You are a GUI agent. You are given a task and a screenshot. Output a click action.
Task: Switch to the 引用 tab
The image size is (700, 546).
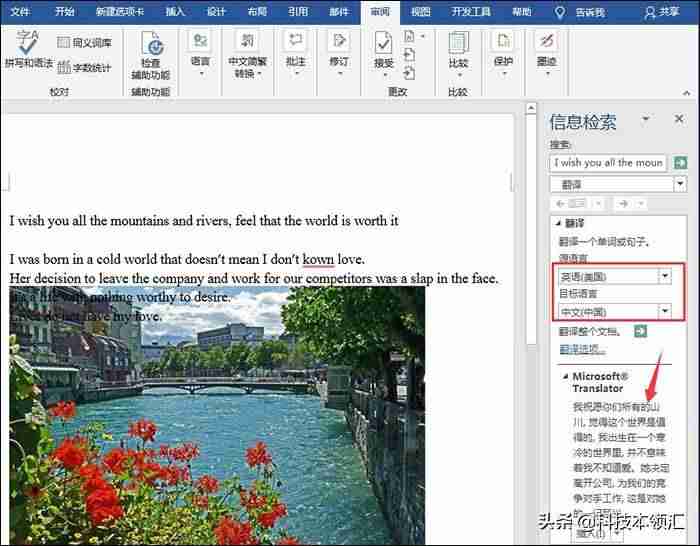[x=298, y=12]
